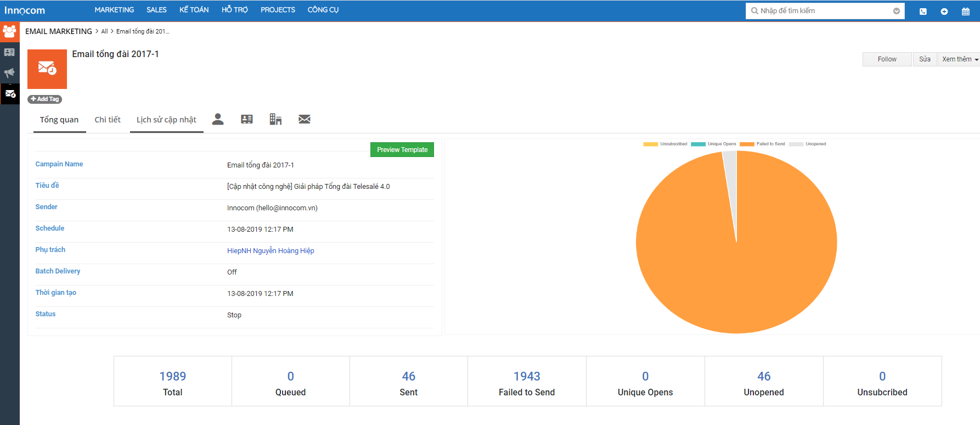Screen dimensions: 980x425
Task: Open the search box dropdown arrow
Action: 897,11
